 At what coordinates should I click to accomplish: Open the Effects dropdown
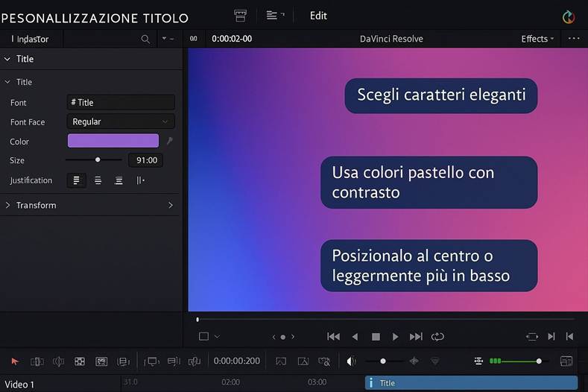pyautogui.click(x=537, y=39)
